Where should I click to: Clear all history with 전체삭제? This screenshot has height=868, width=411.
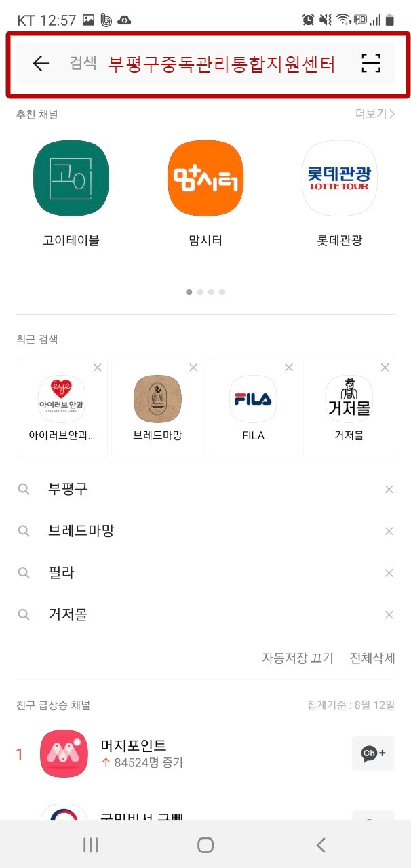pyautogui.click(x=372, y=658)
